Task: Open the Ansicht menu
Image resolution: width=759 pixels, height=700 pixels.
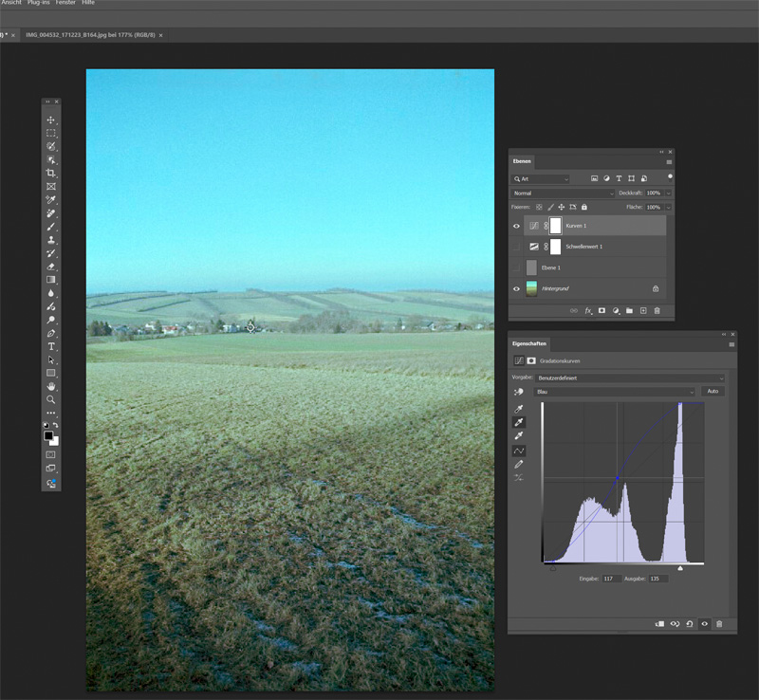Action: [11, 3]
